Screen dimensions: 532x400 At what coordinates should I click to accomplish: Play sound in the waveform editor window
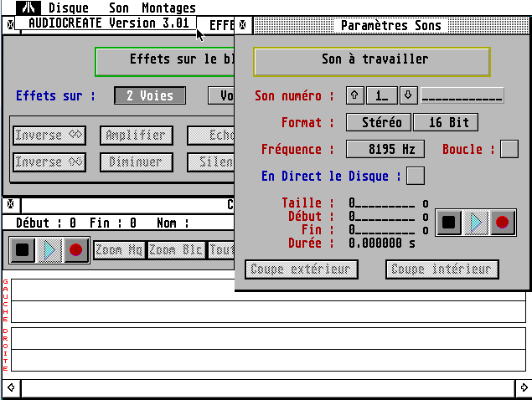click(49, 250)
